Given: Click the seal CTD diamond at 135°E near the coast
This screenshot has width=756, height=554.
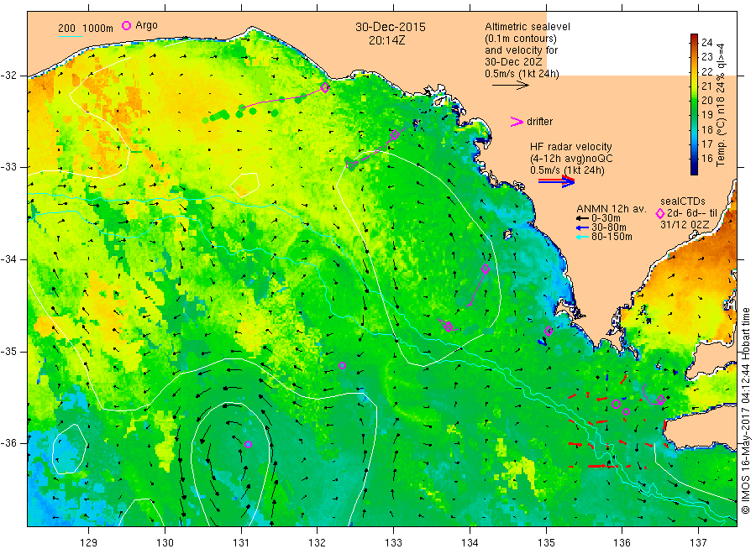Looking at the screenshot, I should click(549, 331).
